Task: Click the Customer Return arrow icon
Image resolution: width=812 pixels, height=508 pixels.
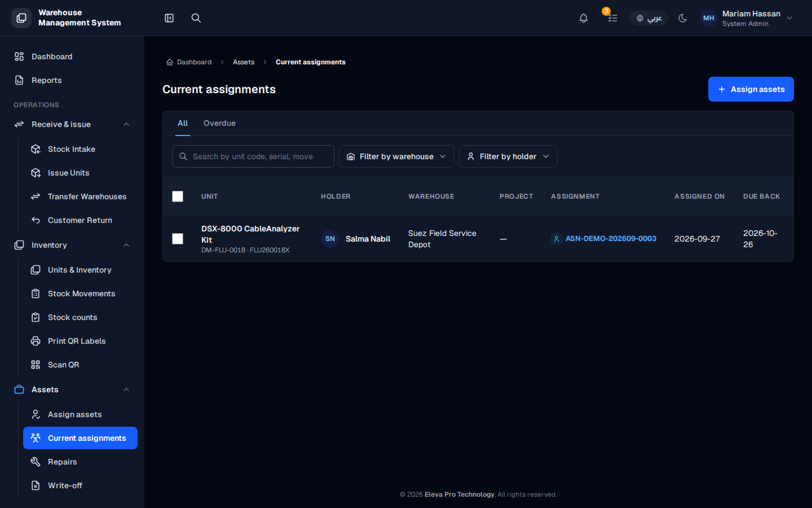Action: [x=36, y=220]
